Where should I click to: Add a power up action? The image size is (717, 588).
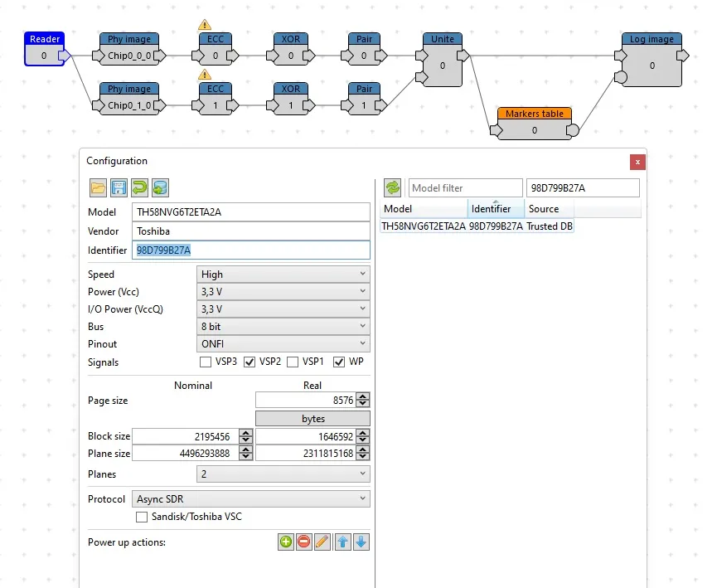(x=286, y=542)
